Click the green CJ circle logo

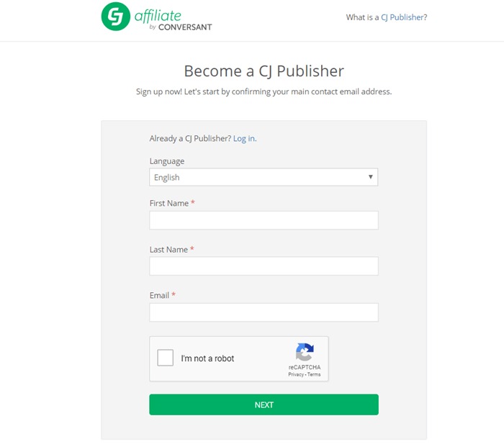click(x=116, y=17)
